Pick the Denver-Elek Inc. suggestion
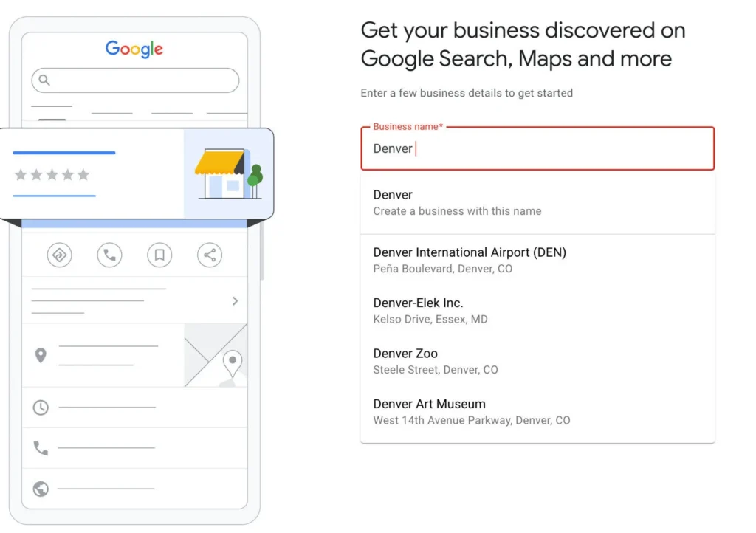The image size is (756, 533). [x=537, y=311]
